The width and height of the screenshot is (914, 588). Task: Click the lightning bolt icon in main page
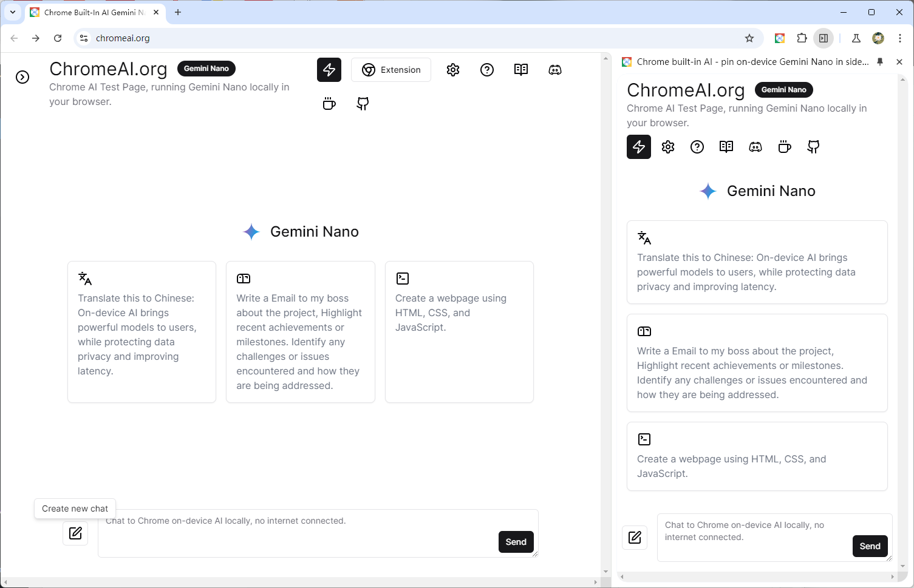329,70
